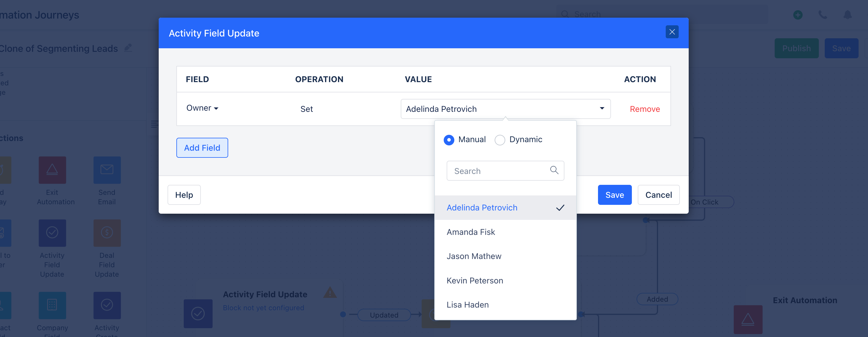Viewport: 868px width, 337px height.
Task: Click the VALUE column header
Action: tap(418, 79)
